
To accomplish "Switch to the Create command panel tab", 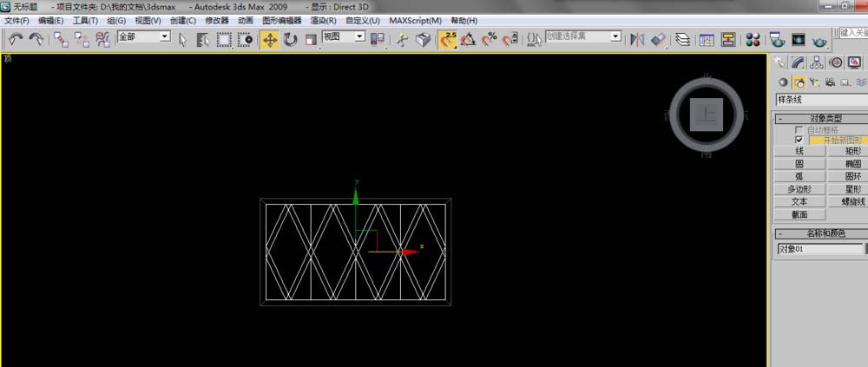I will (780, 62).
